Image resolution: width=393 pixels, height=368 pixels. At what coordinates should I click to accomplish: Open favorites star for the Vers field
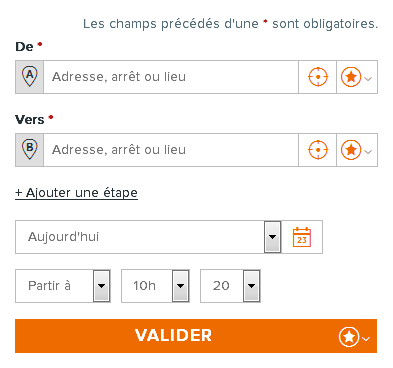click(351, 150)
